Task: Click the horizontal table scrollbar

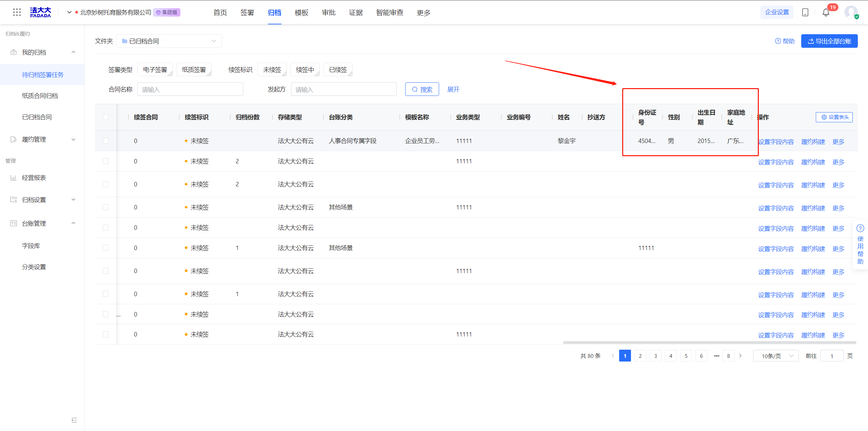Action: click(x=709, y=343)
